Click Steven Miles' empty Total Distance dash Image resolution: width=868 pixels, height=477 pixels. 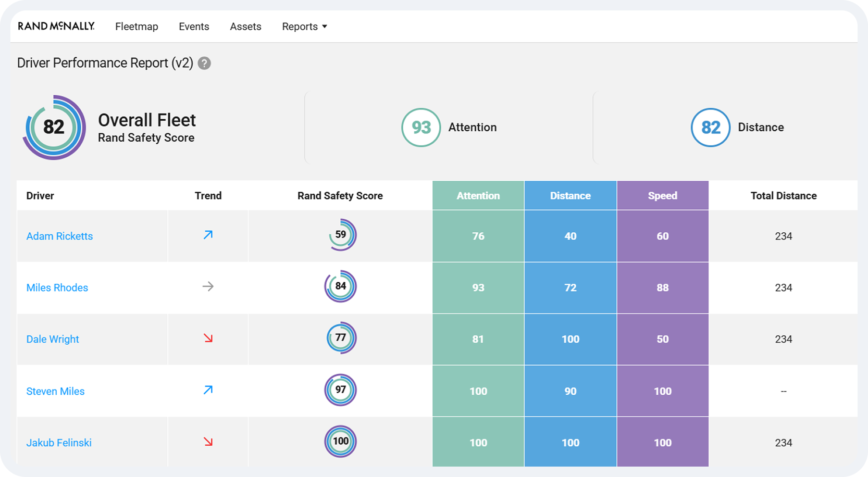[x=784, y=391]
